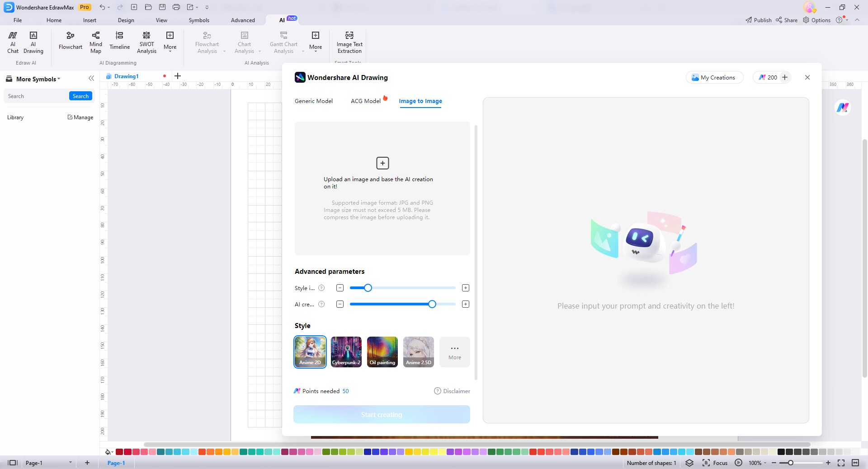This screenshot has height=469, width=868.
Task: Choose the Cyberpunk-2 style thumbnail
Action: pyautogui.click(x=346, y=352)
